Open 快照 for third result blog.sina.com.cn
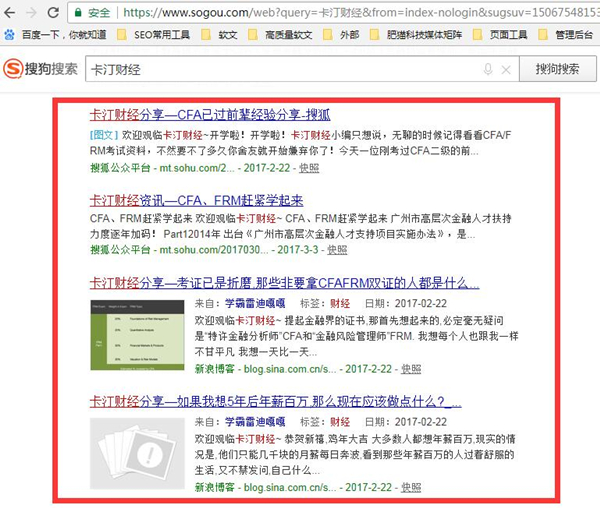 pyautogui.click(x=411, y=369)
